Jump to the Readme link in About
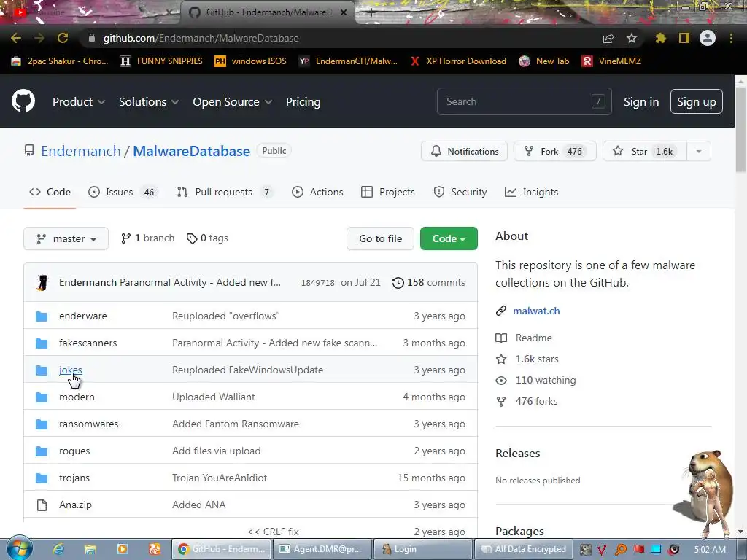Viewport: 747px width, 560px height. tap(533, 338)
